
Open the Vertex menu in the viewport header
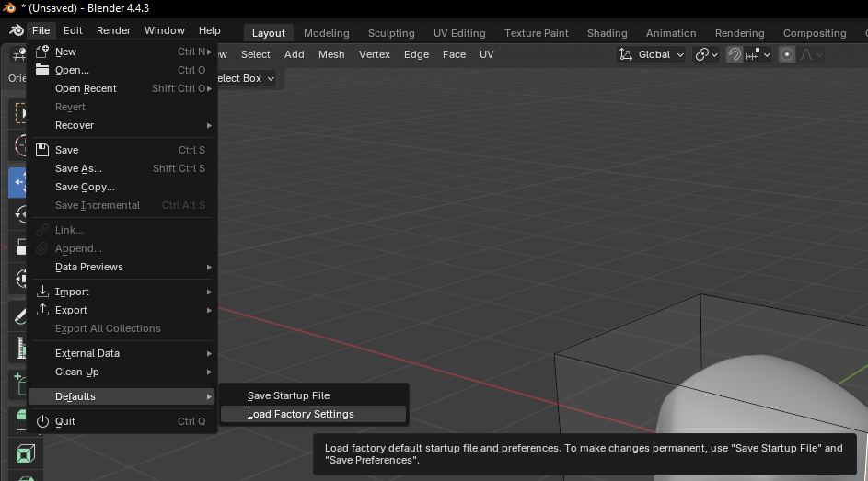[375, 54]
